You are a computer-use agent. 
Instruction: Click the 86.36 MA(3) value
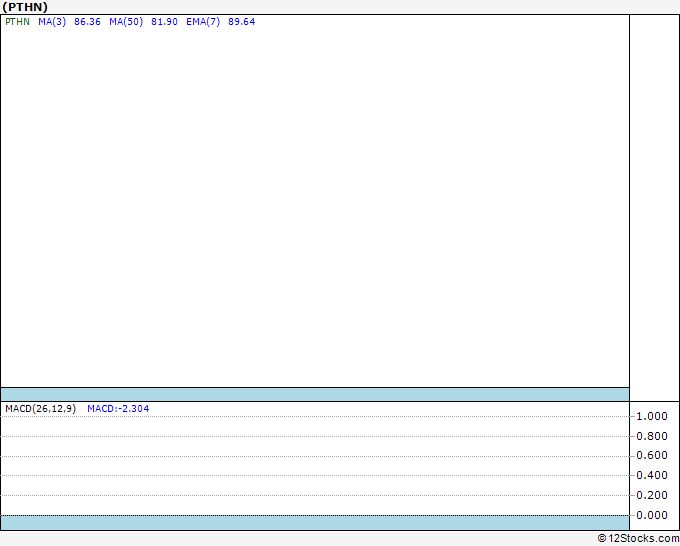[x=87, y=22]
